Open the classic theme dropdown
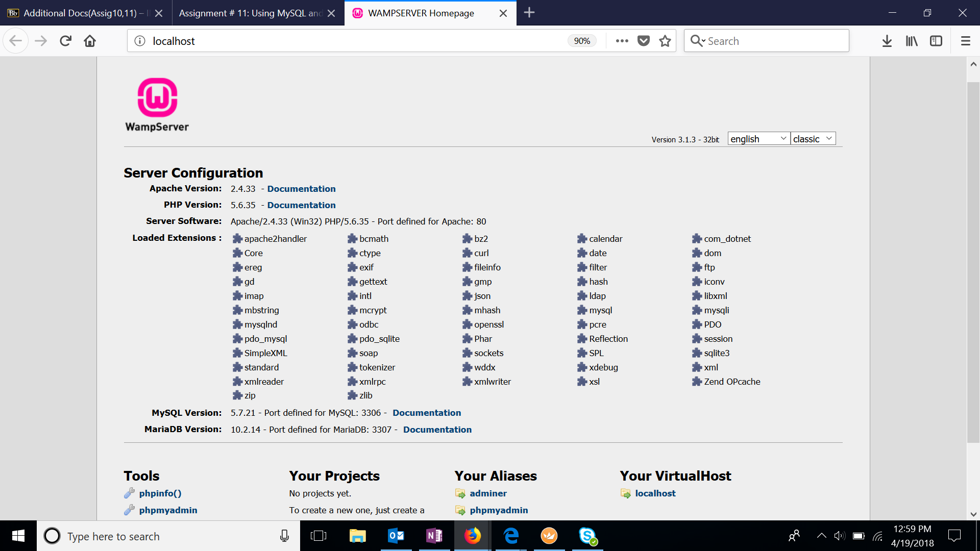The width and height of the screenshot is (980, 551). tap(813, 139)
